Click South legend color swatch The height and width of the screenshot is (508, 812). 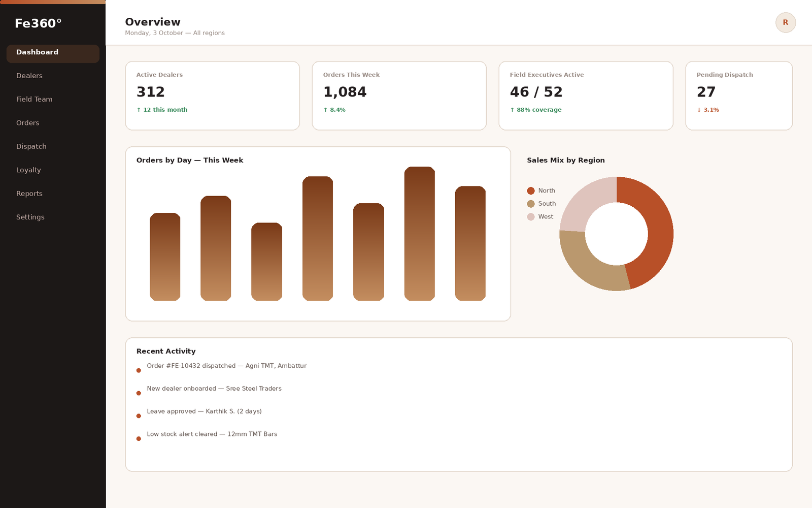pyautogui.click(x=531, y=204)
